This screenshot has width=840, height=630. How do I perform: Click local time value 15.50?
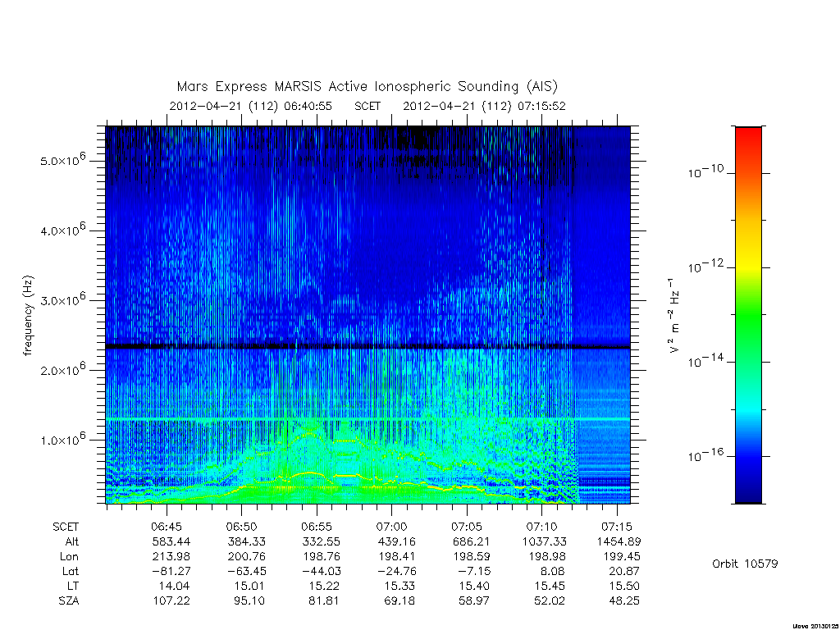coord(624,586)
